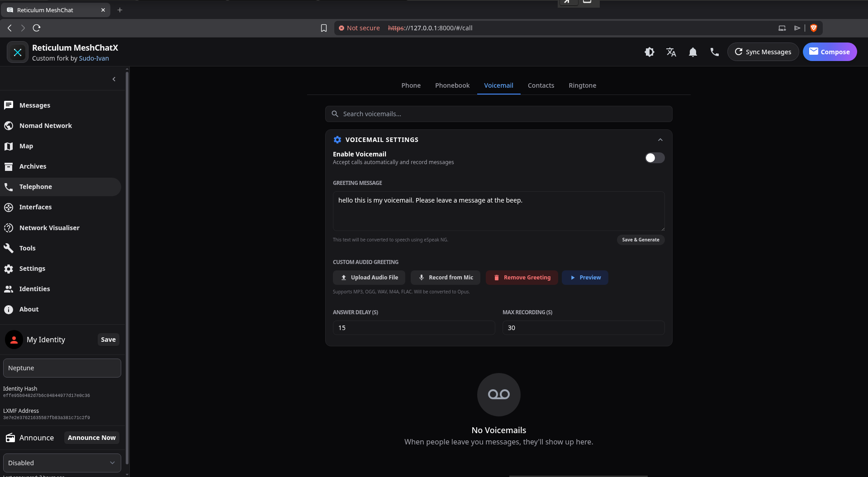Open the language translation icon
This screenshot has height=477, width=868.
point(671,52)
